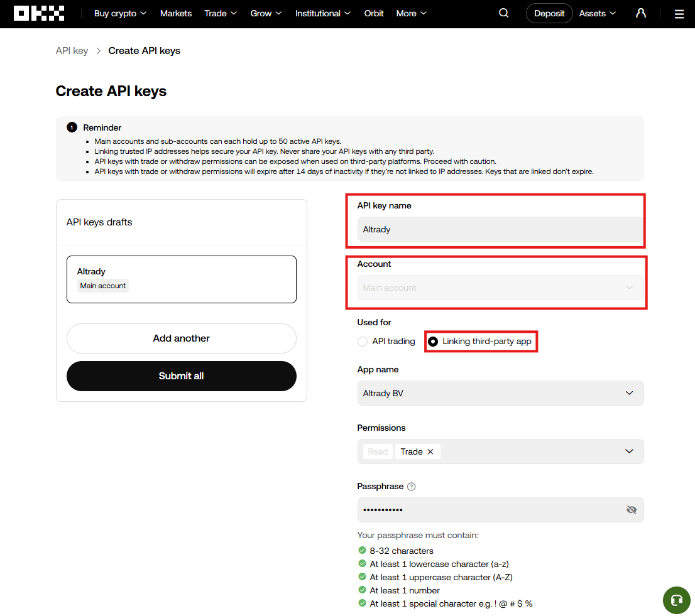Screen dimensions: 695x616
Task: Expand the Assets dropdown
Action: (x=598, y=13)
